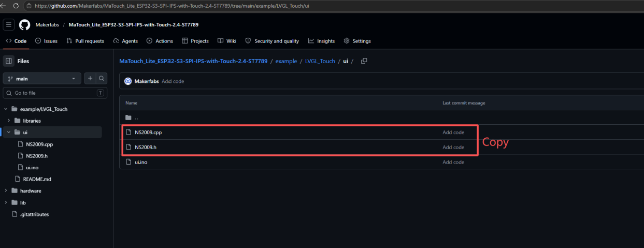
Task: Click the ui.ino file icon in table
Action: pos(128,162)
